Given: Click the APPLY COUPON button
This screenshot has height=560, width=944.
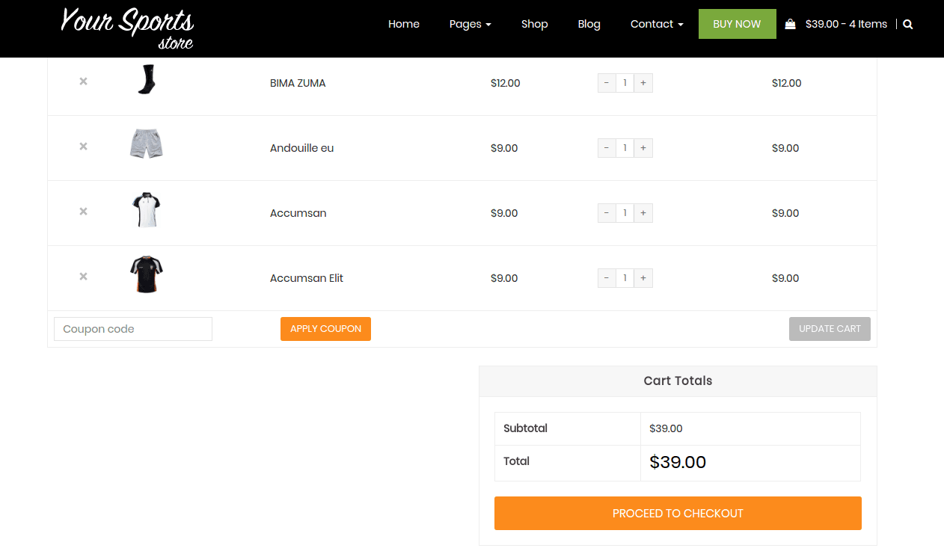Looking at the screenshot, I should (x=325, y=329).
